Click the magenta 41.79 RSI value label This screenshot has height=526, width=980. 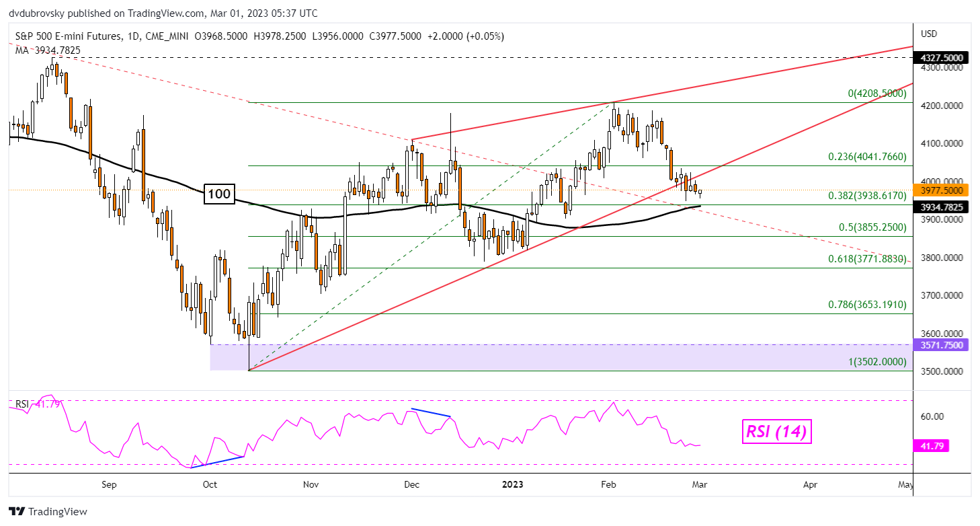pos(930,445)
